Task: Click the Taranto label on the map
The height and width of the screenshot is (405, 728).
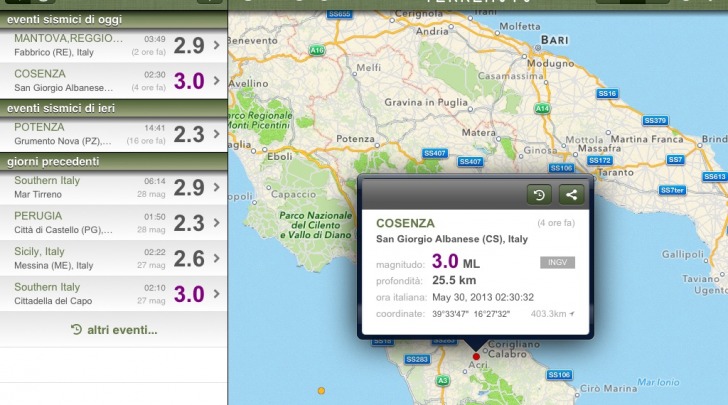Action: click(616, 172)
